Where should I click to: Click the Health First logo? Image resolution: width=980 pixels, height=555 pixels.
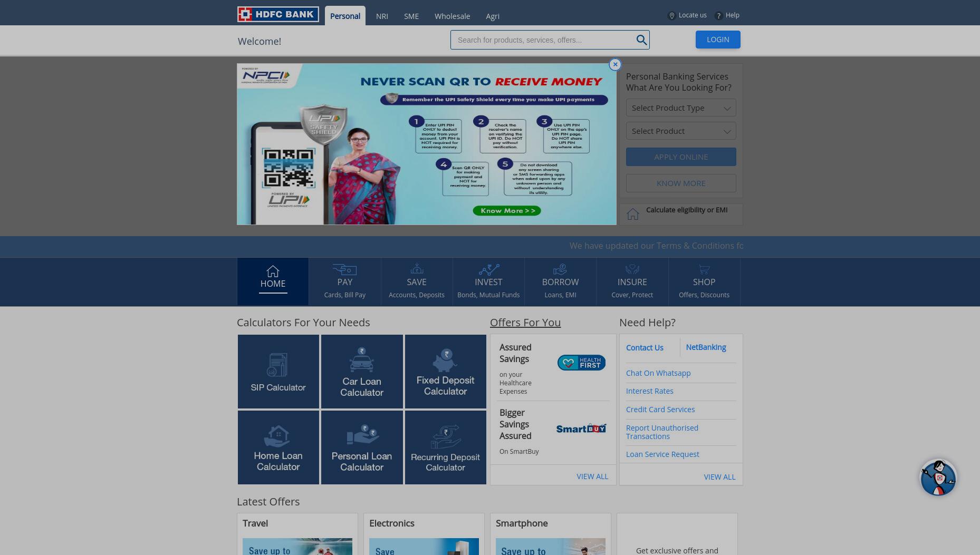coord(581,363)
